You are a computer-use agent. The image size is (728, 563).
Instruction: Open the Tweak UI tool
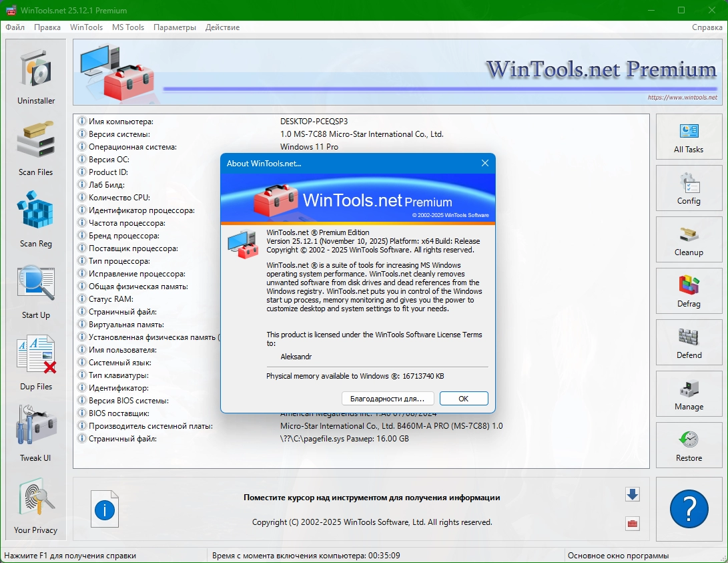[x=36, y=435]
